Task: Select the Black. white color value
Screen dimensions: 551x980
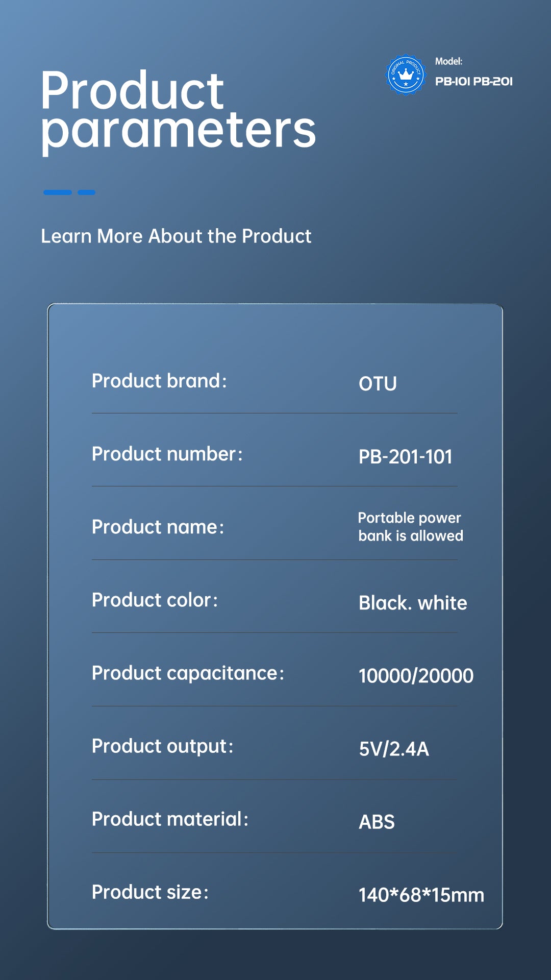Action: click(x=413, y=603)
